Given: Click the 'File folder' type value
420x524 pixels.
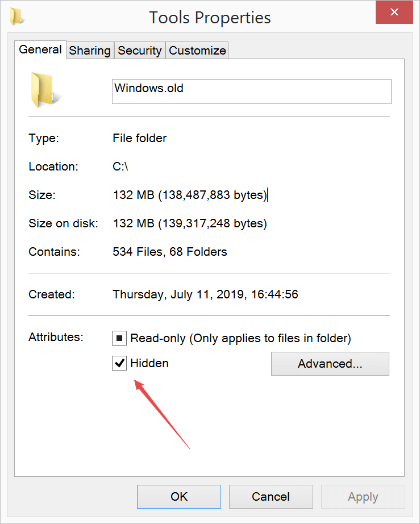Looking at the screenshot, I should pyautogui.click(x=139, y=138).
